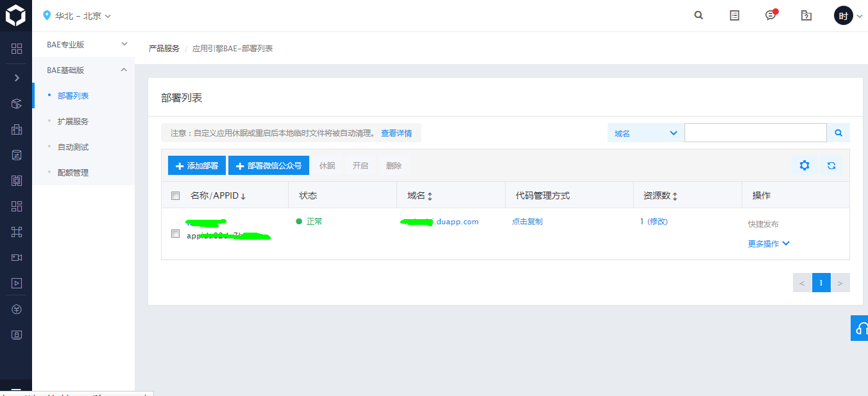Refresh the deployment list with the refresh icon
Viewport: 868px width, 396px height.
(831, 165)
